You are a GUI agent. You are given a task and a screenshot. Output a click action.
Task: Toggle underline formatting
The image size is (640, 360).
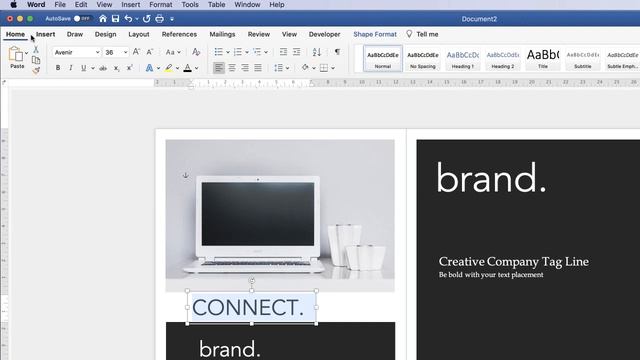[83, 68]
